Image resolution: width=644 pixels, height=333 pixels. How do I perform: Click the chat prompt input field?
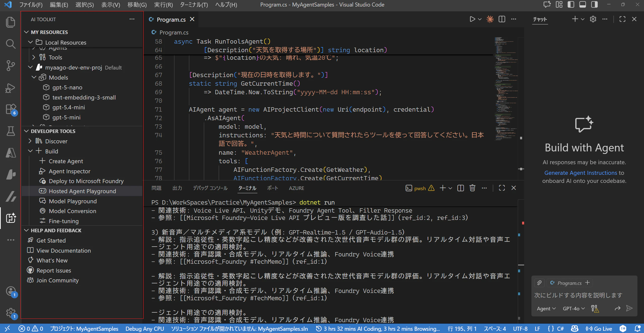point(584,295)
